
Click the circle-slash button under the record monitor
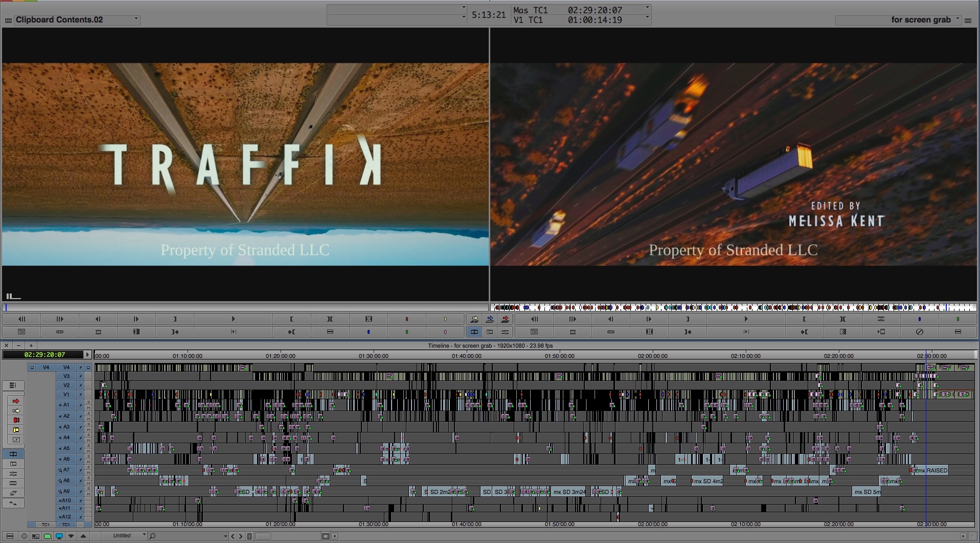click(919, 332)
